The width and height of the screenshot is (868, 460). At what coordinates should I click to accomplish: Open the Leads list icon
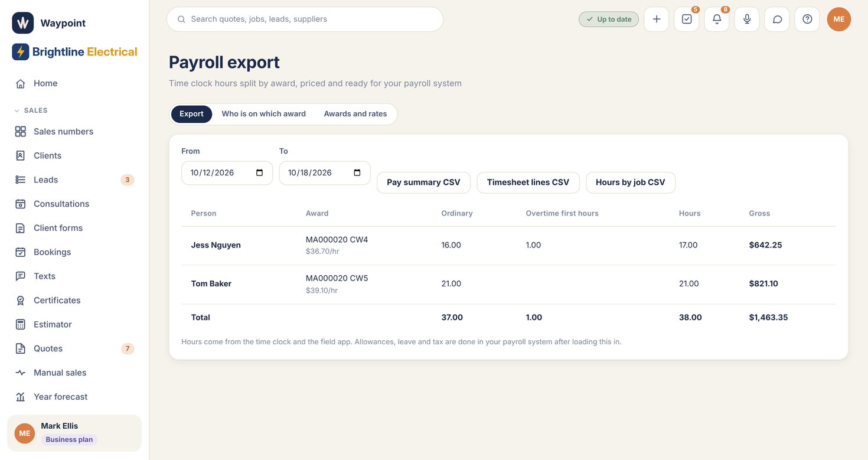(x=21, y=180)
